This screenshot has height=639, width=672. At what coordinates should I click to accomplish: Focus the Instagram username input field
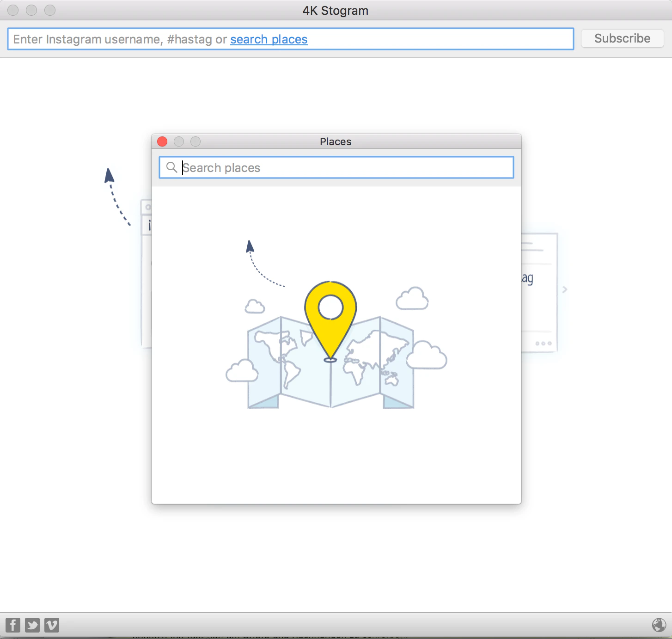(x=291, y=39)
